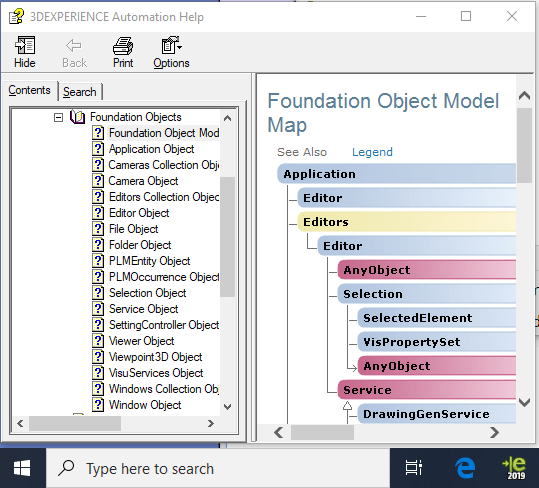Click the topic pane scroll up arrow
This screenshot has height=488, width=539.
(524, 96)
